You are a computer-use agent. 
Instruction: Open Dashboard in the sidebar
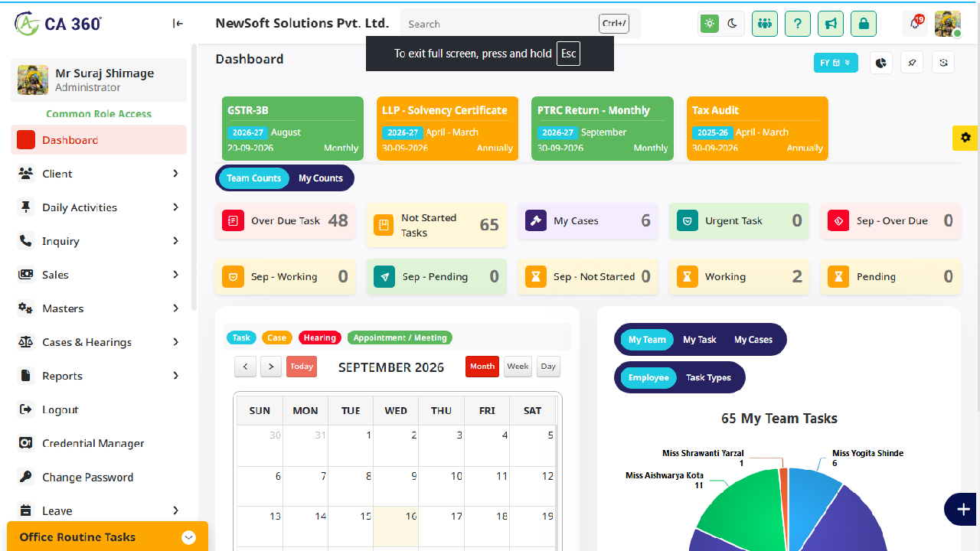pyautogui.click(x=99, y=140)
